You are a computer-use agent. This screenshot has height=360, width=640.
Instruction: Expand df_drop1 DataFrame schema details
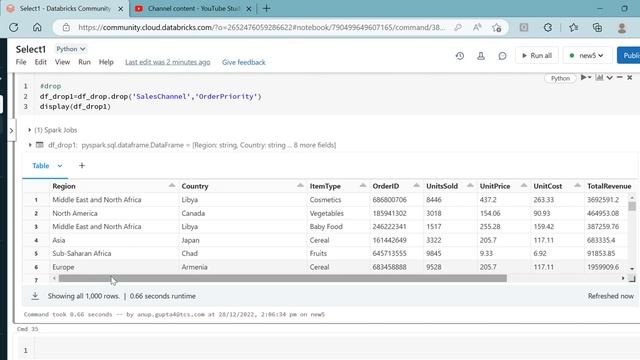(30, 145)
